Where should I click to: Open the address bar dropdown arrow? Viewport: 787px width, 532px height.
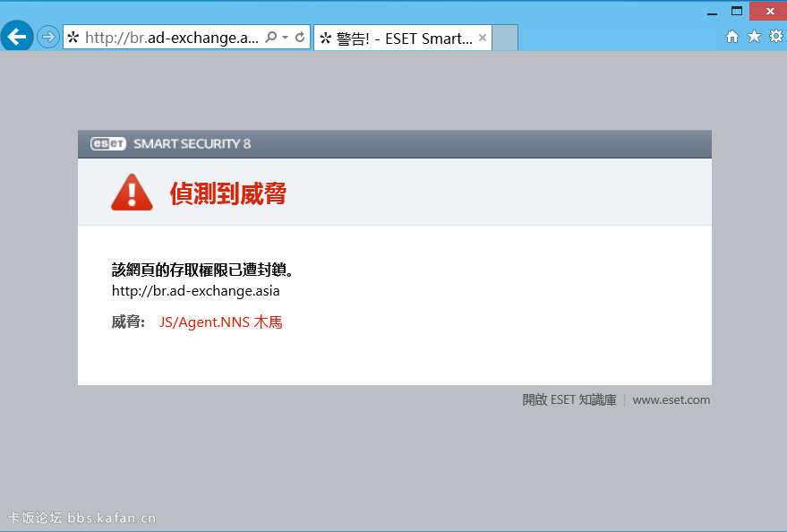pos(285,38)
